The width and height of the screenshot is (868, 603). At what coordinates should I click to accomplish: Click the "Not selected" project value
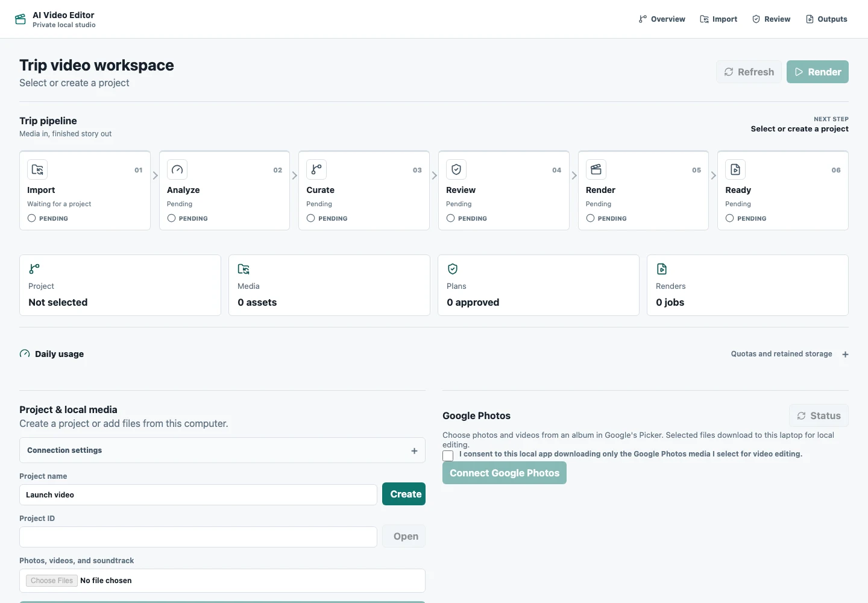(x=58, y=303)
